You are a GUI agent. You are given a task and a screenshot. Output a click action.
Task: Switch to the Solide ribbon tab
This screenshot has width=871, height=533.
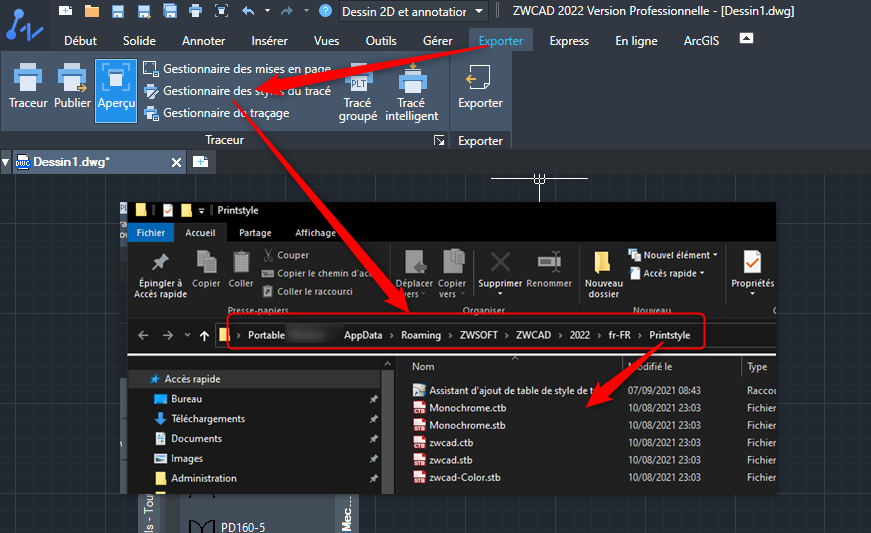click(x=139, y=41)
